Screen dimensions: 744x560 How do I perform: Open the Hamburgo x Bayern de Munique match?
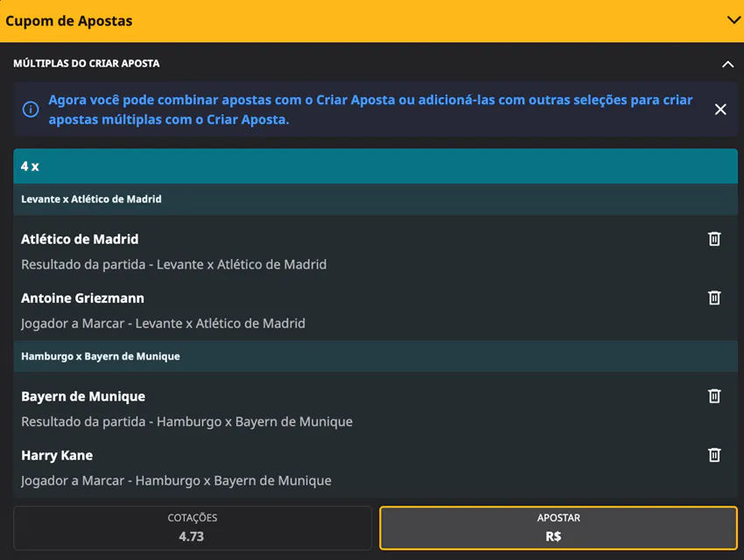click(101, 357)
